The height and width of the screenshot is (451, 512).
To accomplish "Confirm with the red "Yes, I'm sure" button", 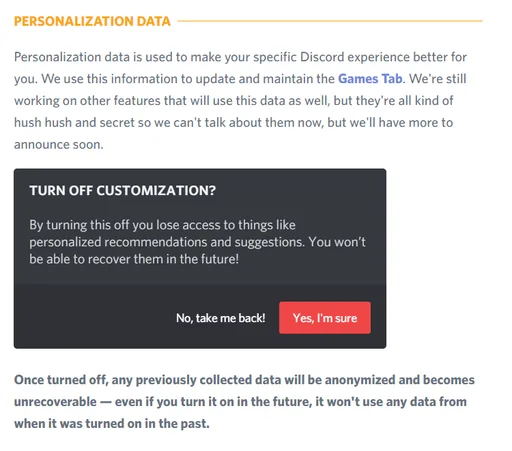I will (325, 318).
